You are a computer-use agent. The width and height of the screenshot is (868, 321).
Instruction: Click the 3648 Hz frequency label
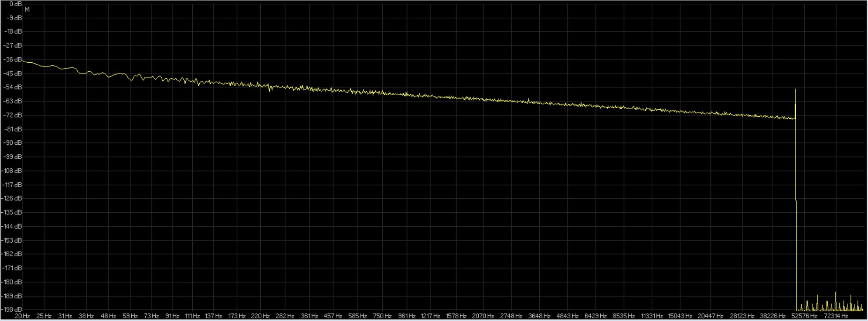[539, 316]
